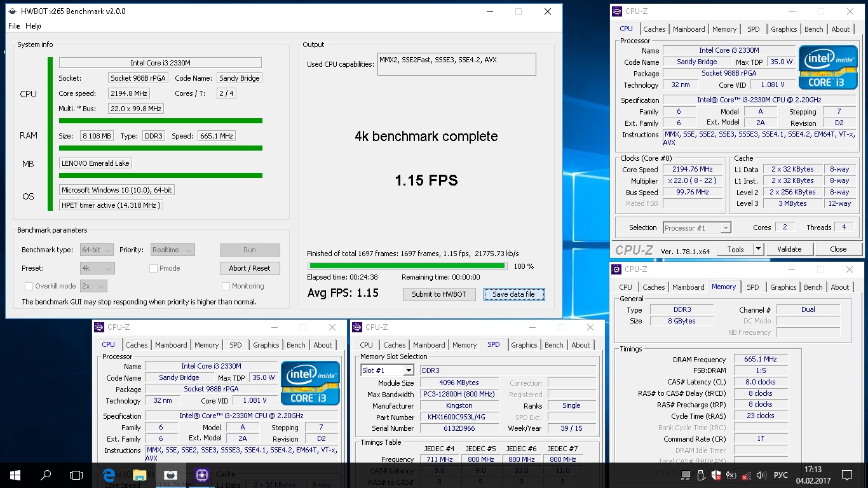
Task: Enable the Overkill mode checkbox
Action: point(29,286)
